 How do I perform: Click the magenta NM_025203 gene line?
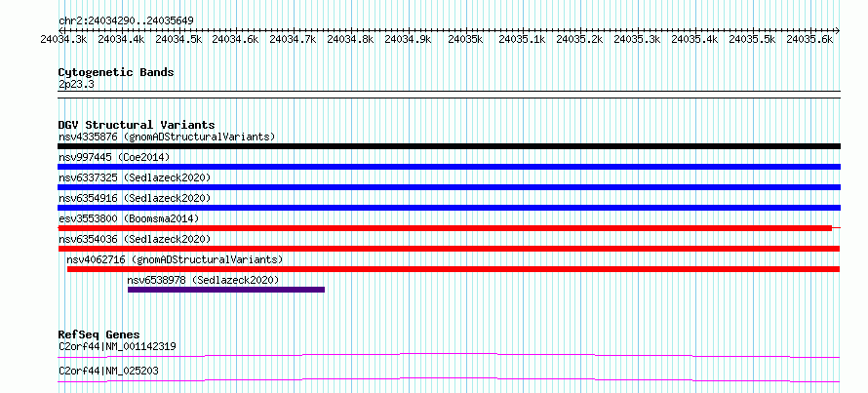coord(449,379)
